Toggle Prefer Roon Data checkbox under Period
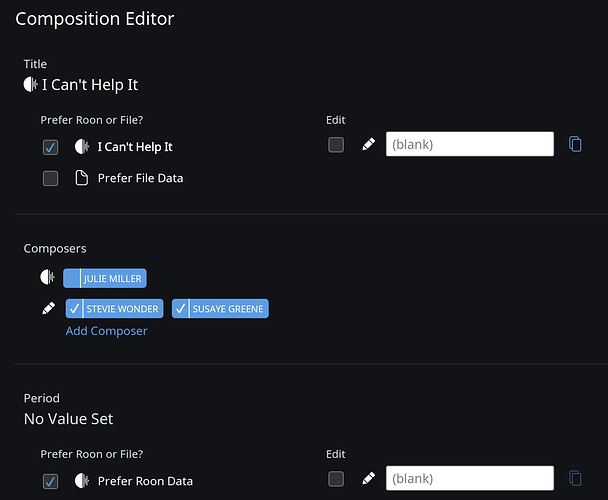Screen dimensions: 608x500 point(50,481)
